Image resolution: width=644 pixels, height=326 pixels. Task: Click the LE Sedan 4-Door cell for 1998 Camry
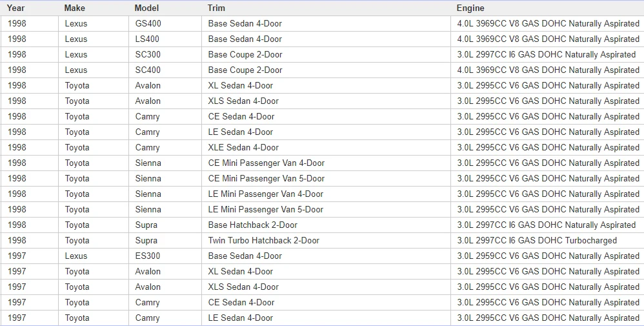(326, 132)
